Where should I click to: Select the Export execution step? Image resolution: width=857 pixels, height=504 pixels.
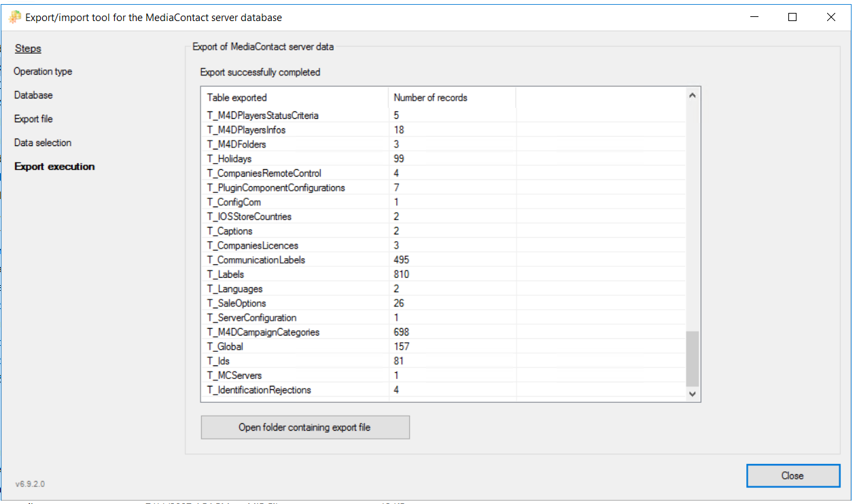54,166
